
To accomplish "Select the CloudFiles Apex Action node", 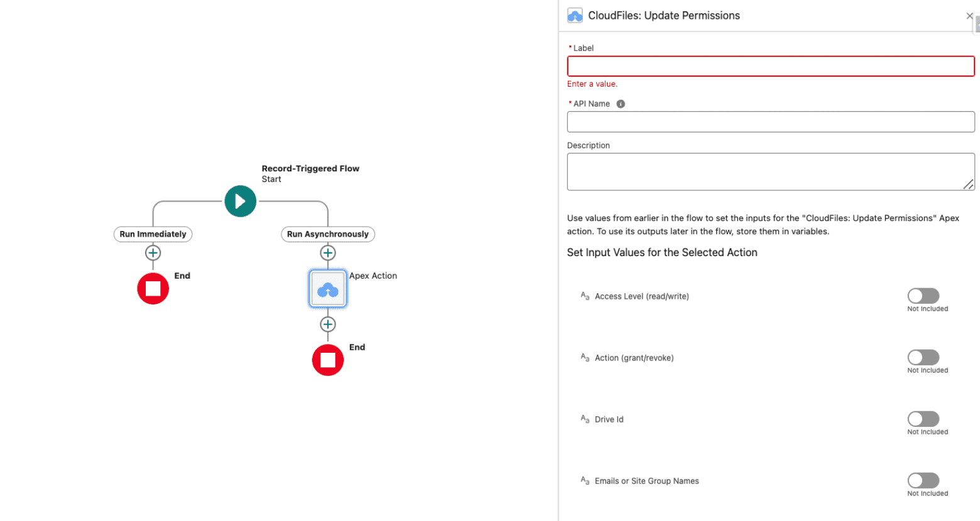I will [327, 288].
